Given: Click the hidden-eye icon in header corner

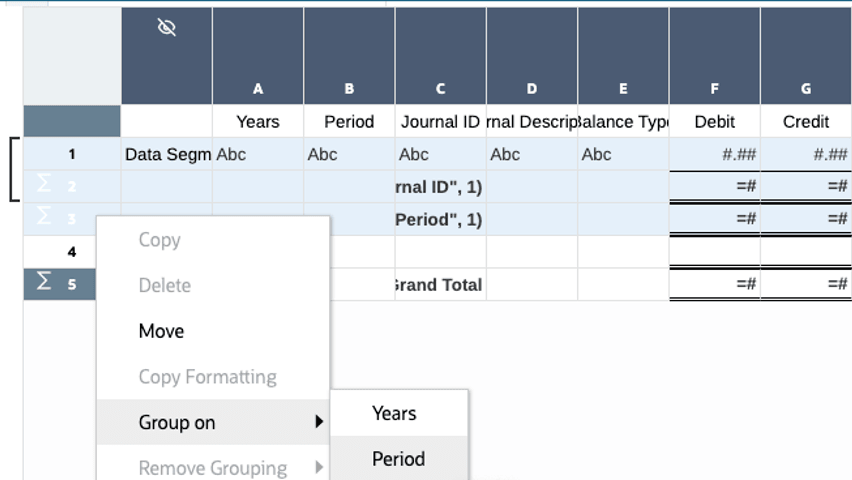Looking at the screenshot, I should (167, 28).
